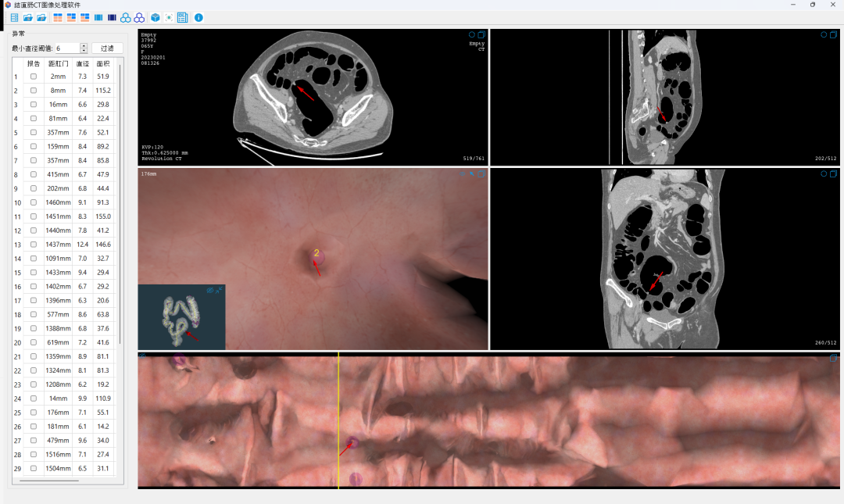Click the open folder icon marked S
Image resolution: width=844 pixels, height=504 pixels.
pyautogui.click(x=28, y=18)
